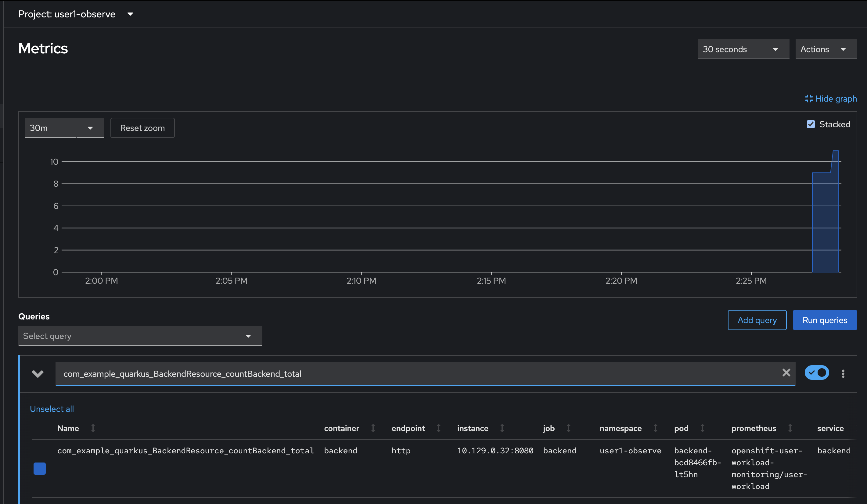Screen dimensions: 867x504
Task: Click the 2:25 PM x-axis label
Action: pyautogui.click(x=751, y=281)
